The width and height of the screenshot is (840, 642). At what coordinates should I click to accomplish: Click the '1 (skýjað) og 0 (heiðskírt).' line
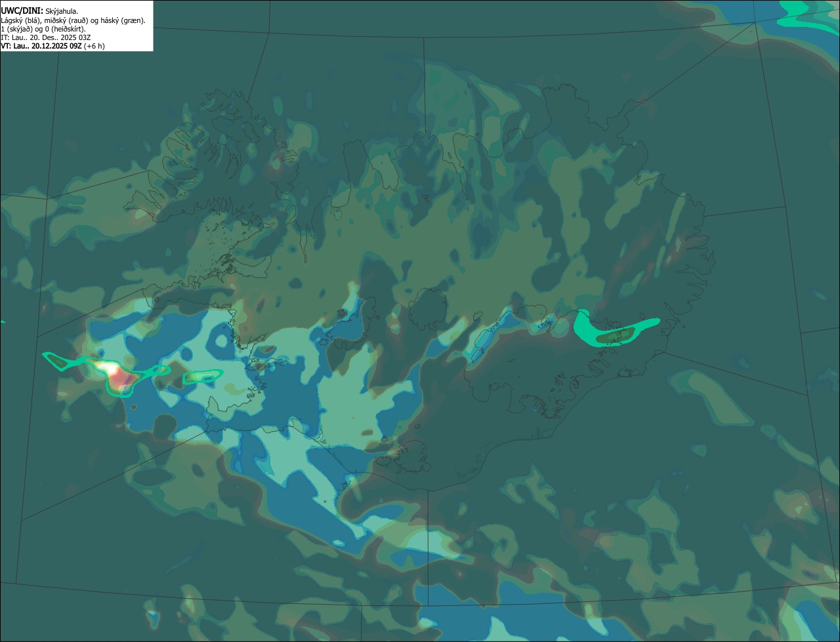click(43, 29)
